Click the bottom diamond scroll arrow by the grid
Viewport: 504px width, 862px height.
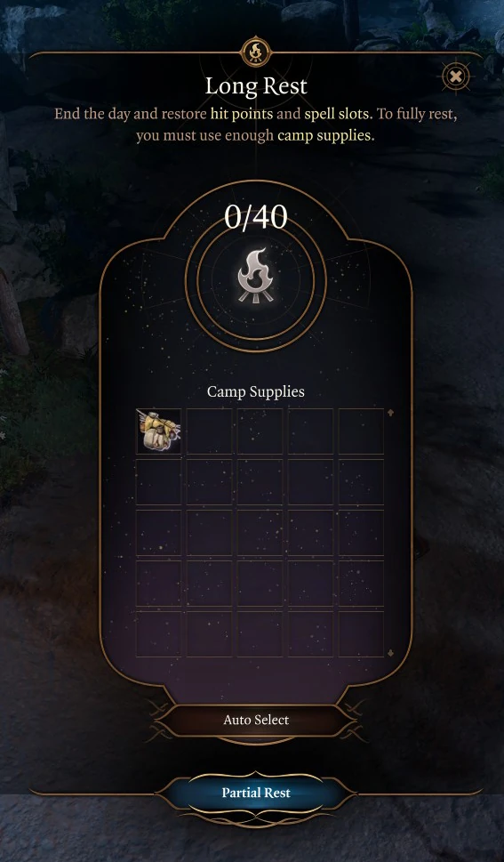[391, 653]
